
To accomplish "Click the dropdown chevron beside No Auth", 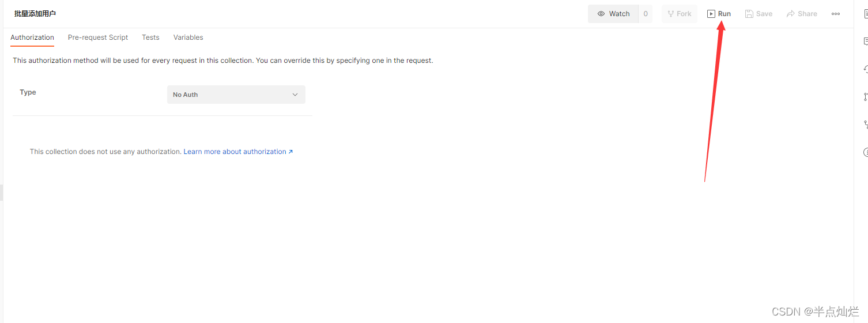I will [295, 95].
